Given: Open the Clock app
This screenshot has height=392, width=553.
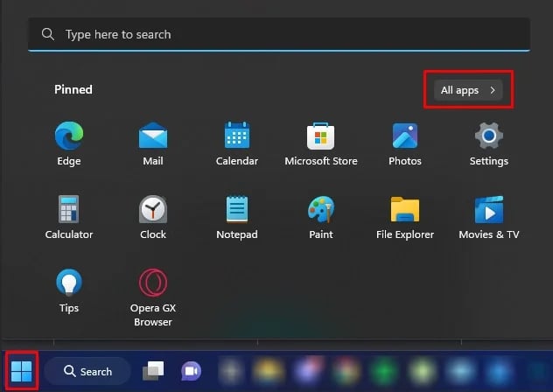Looking at the screenshot, I should [153, 217].
